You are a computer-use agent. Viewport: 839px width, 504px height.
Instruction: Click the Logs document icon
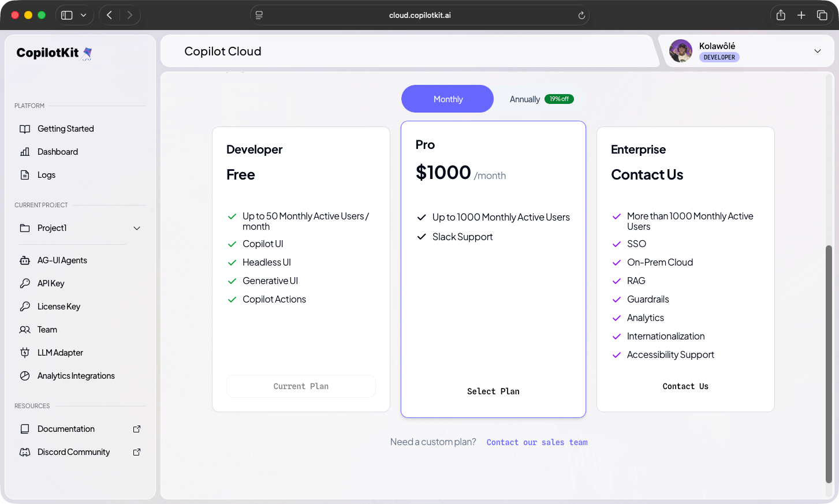coord(25,174)
